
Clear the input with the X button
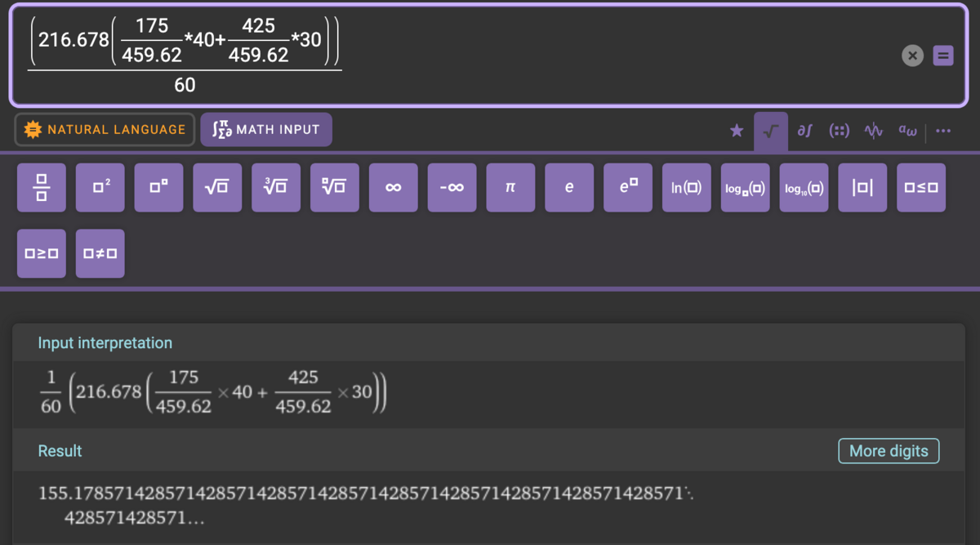913,56
